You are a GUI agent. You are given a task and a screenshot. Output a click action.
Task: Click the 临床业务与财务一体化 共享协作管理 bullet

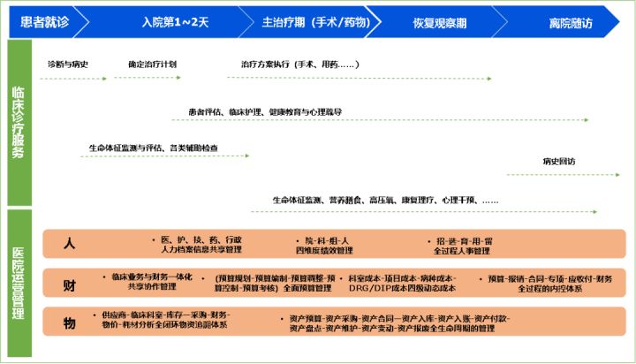click(148, 281)
